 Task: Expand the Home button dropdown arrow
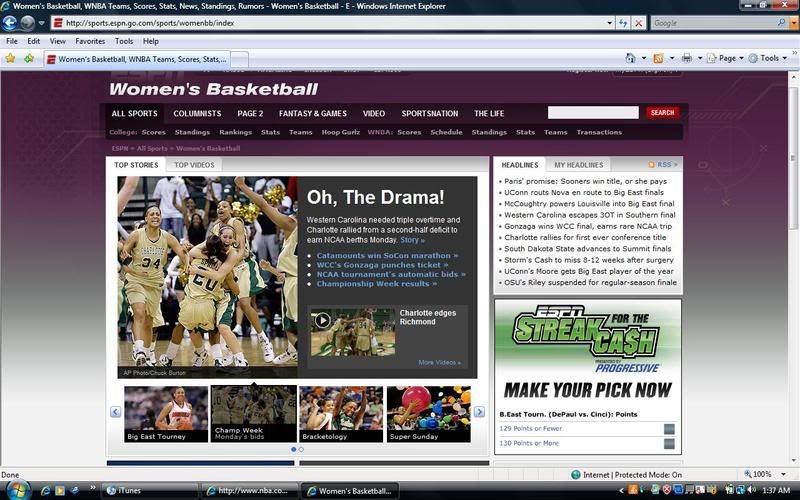[643, 58]
